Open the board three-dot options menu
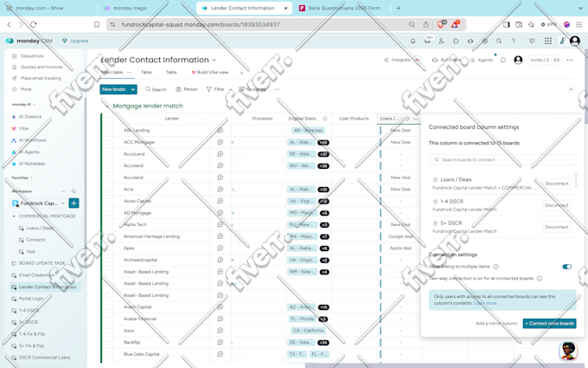The width and height of the screenshot is (588, 368). click(x=570, y=60)
